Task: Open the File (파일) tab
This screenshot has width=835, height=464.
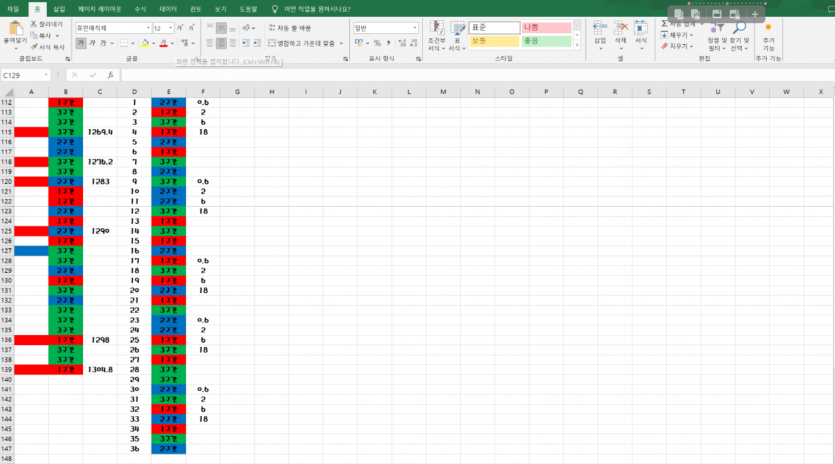Action: [13, 9]
